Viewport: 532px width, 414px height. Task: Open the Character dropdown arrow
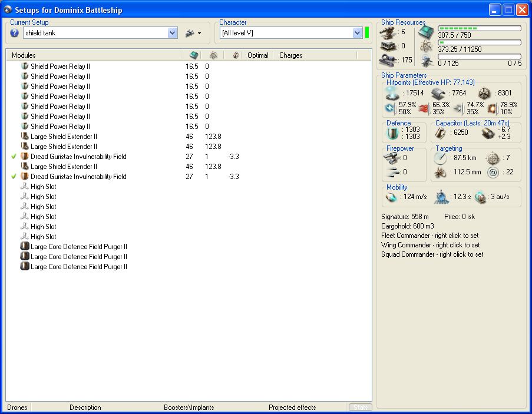coord(357,33)
